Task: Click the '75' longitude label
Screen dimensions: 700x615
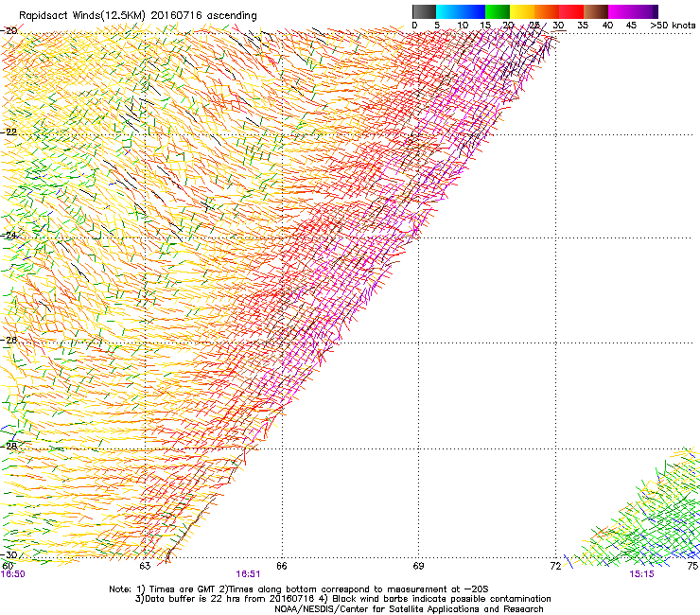Action: (x=692, y=567)
